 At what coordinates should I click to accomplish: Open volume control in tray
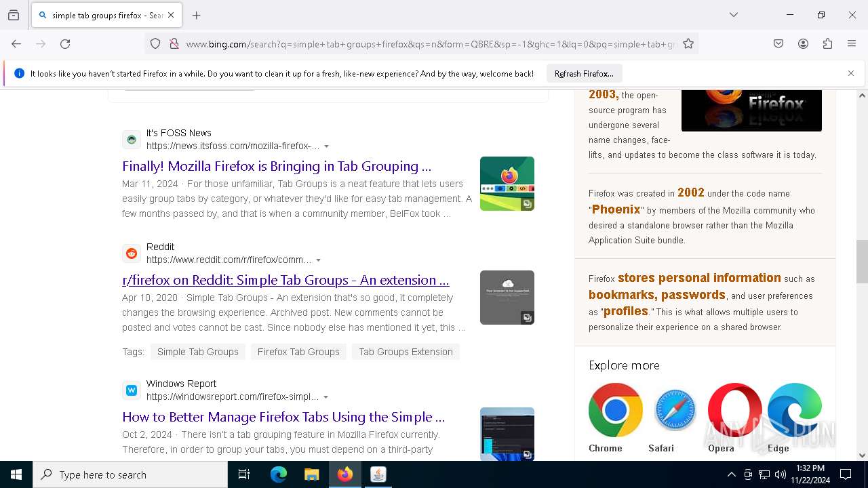pyautogui.click(x=781, y=474)
